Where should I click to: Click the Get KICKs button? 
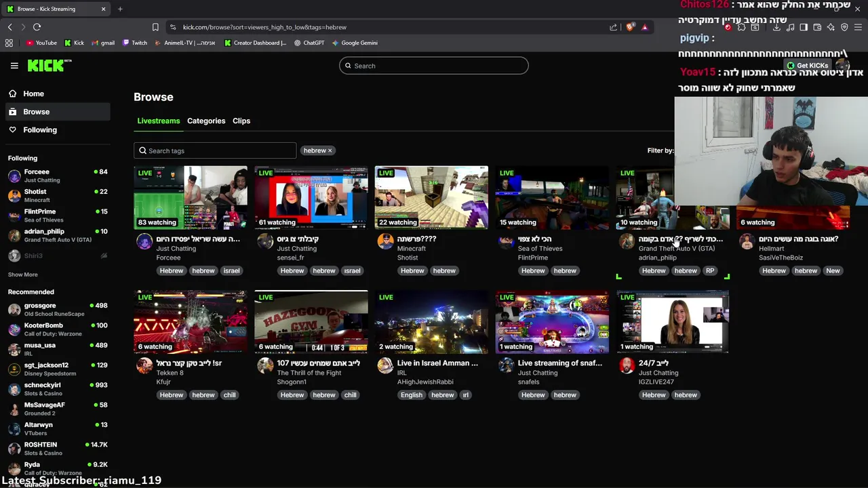coord(808,66)
